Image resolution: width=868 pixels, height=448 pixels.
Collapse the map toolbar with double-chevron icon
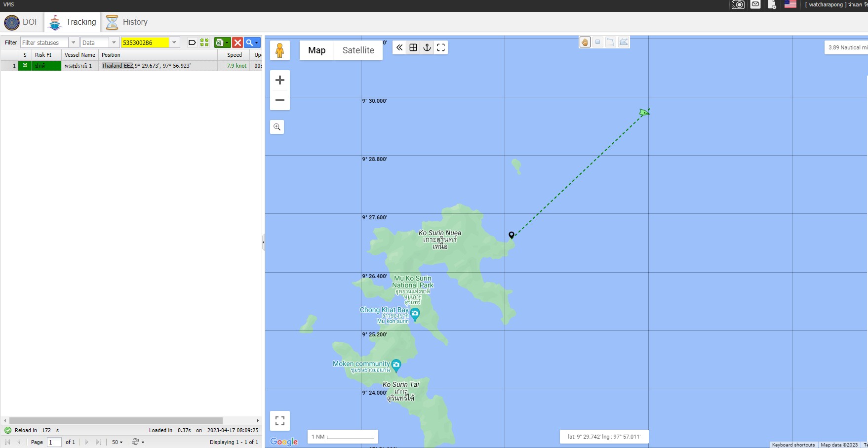click(x=399, y=47)
